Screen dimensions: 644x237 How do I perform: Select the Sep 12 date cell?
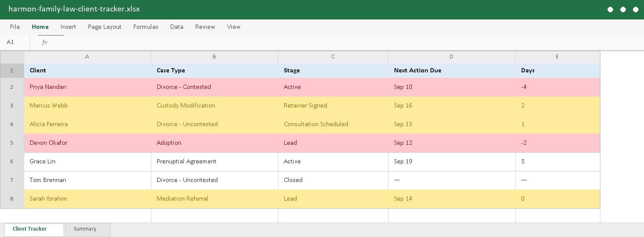(452, 143)
